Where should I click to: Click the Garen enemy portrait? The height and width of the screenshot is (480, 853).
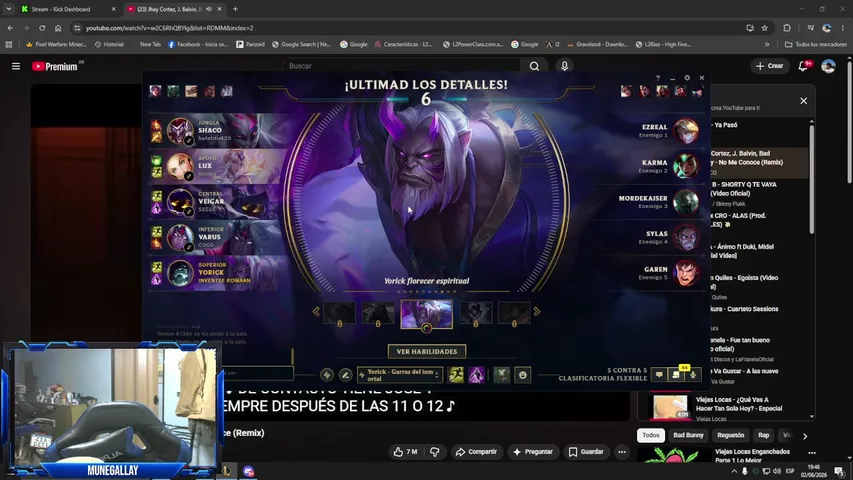(x=686, y=273)
